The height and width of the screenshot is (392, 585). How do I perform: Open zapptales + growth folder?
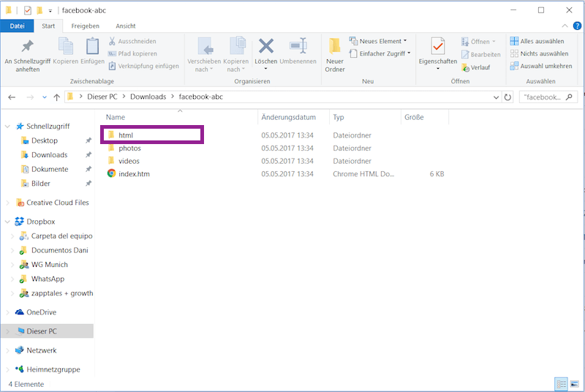click(62, 293)
